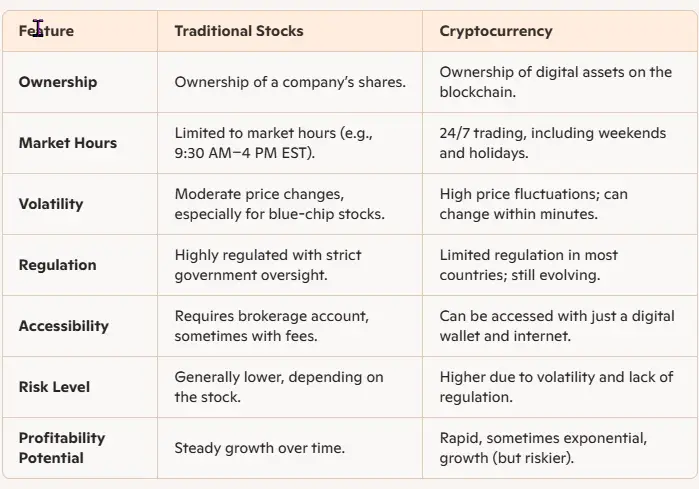This screenshot has width=699, height=489.
Task: Click the "High price fluctuations" cell
Action: pyautogui.click(x=533, y=204)
